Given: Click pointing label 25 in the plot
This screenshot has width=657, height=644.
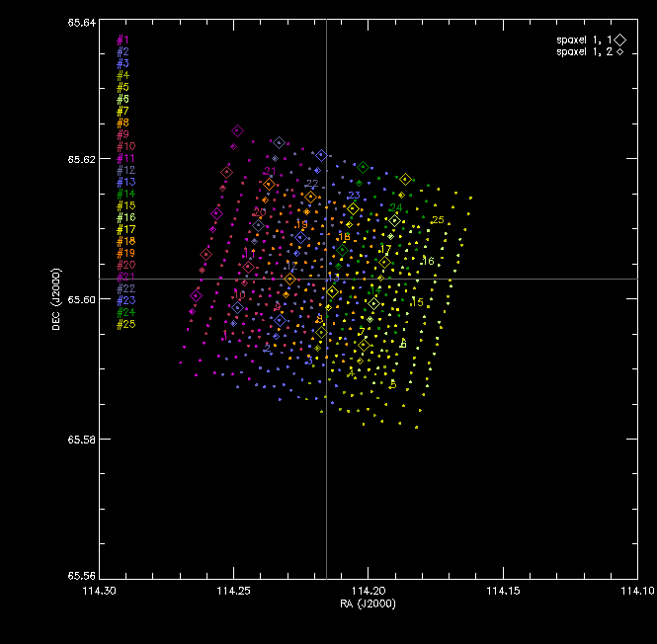Looking at the screenshot, I should point(438,220).
